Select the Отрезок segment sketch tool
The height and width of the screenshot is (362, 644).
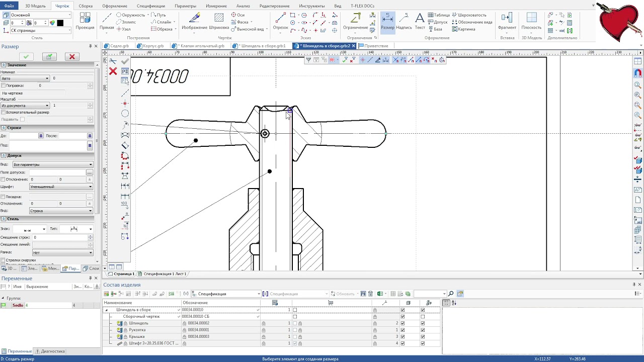tap(280, 22)
